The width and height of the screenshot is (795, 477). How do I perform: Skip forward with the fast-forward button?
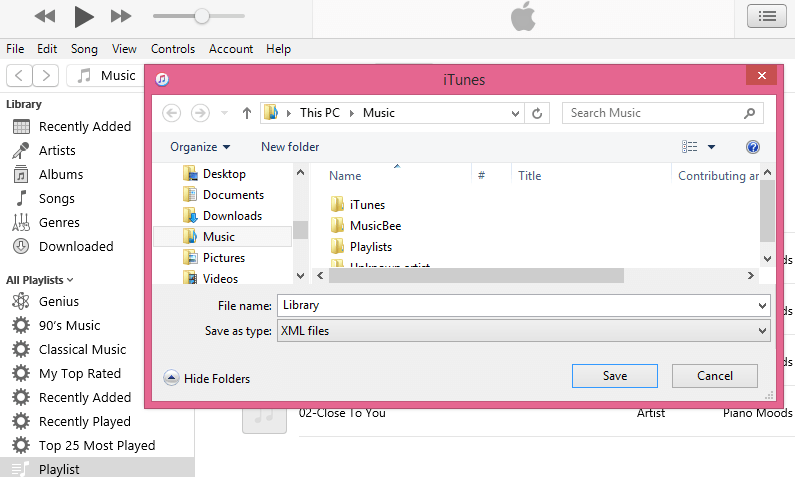coord(121,16)
